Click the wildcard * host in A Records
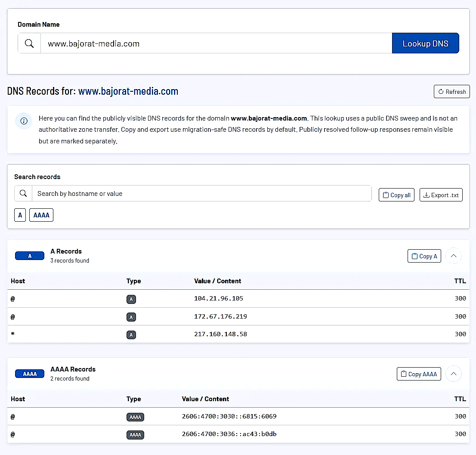 point(13,334)
